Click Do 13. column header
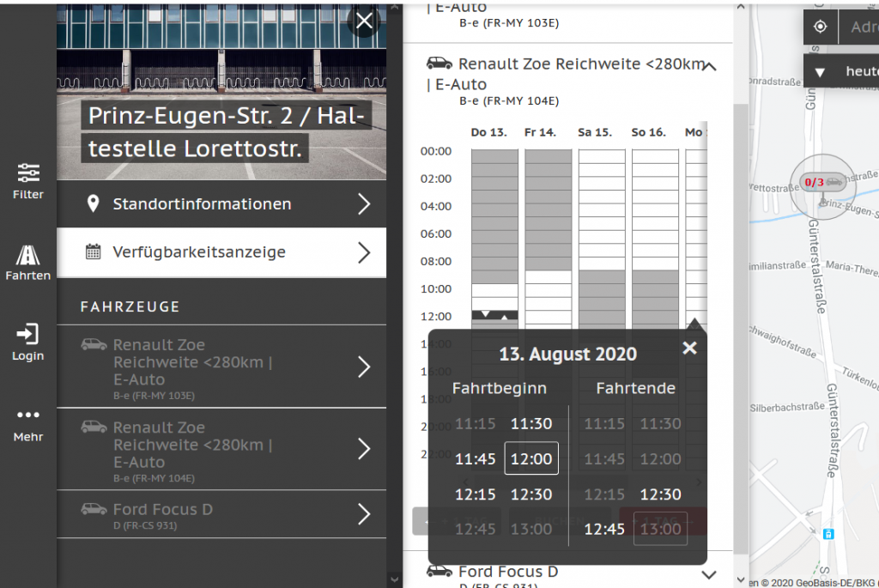879x588 pixels. 488,132
